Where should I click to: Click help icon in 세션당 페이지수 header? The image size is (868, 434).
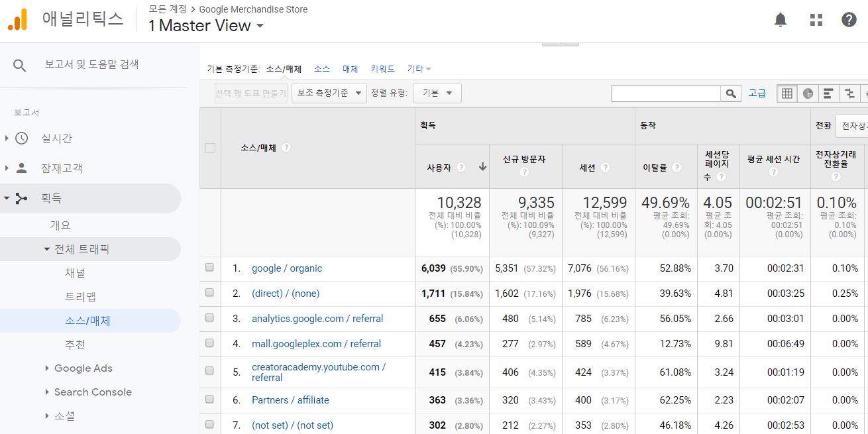click(722, 177)
